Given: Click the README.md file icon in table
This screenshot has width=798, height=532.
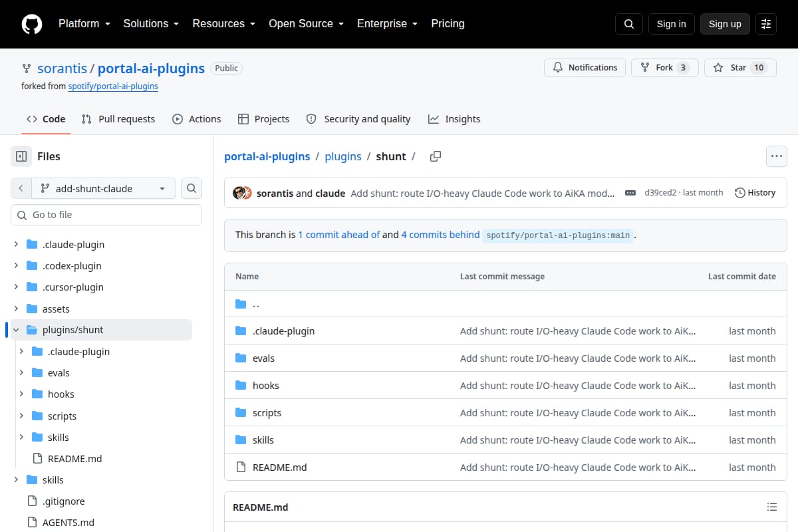Looking at the screenshot, I should [x=241, y=467].
